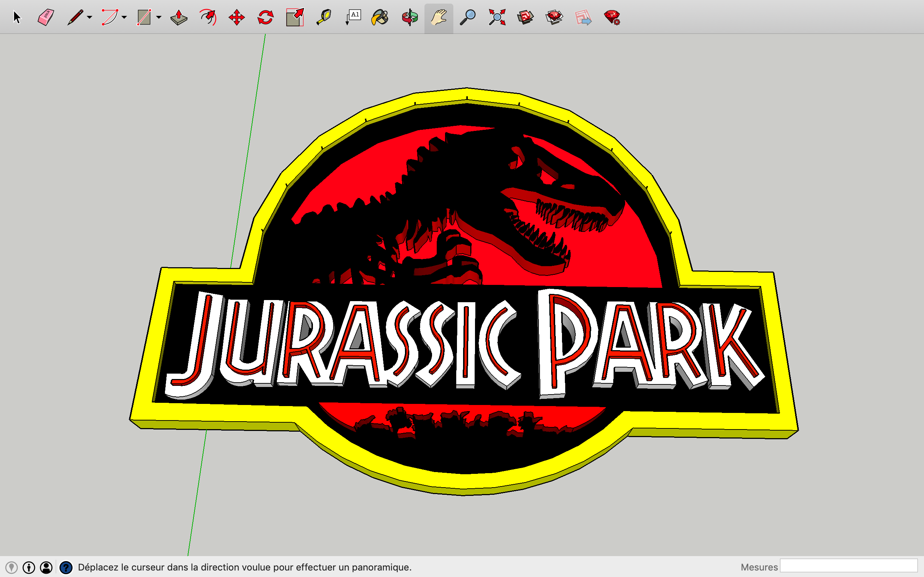Zoom extents to fit model
The width and height of the screenshot is (924, 577).
coord(497,18)
